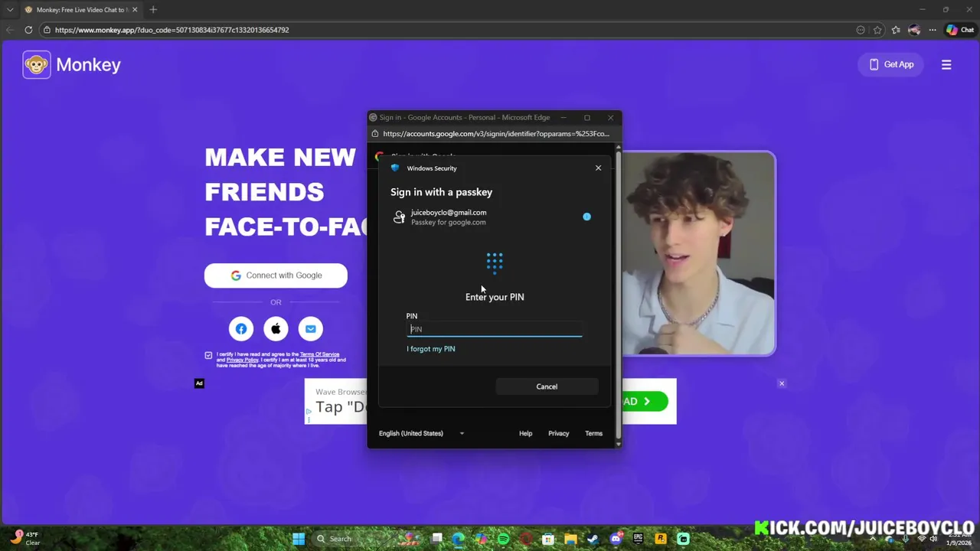Open the Privacy link in Google sign-in
This screenshot has width=980, height=551.
[558, 433]
